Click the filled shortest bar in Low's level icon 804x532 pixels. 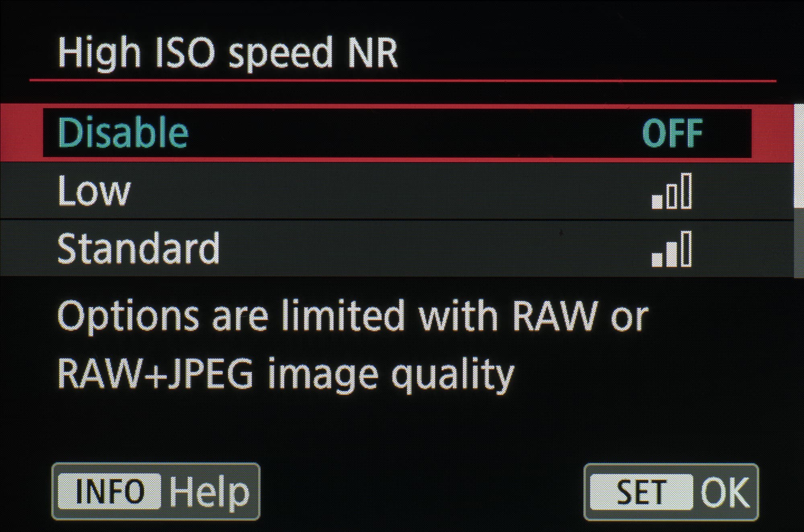coord(657,202)
